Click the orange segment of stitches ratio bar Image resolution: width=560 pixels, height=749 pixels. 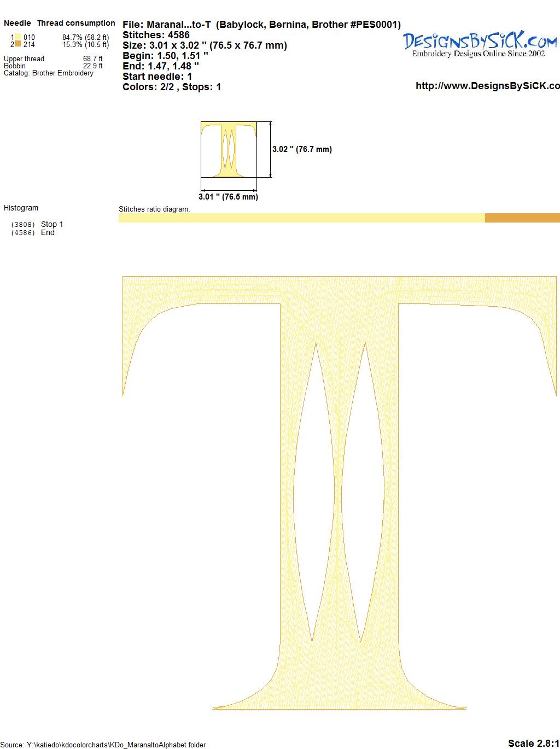(x=522, y=218)
